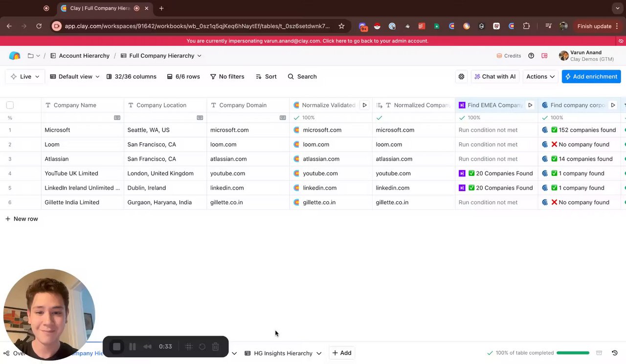Stop the screen recording

[117, 346]
